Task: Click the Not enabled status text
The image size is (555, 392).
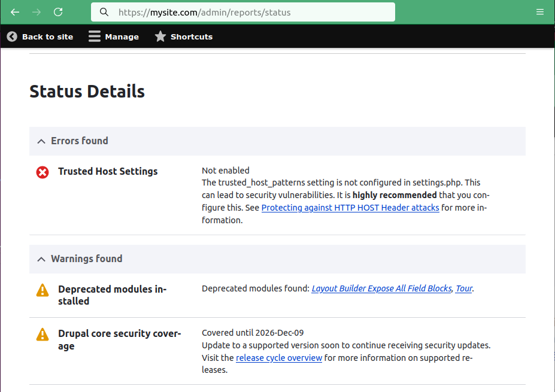Action: click(x=226, y=171)
